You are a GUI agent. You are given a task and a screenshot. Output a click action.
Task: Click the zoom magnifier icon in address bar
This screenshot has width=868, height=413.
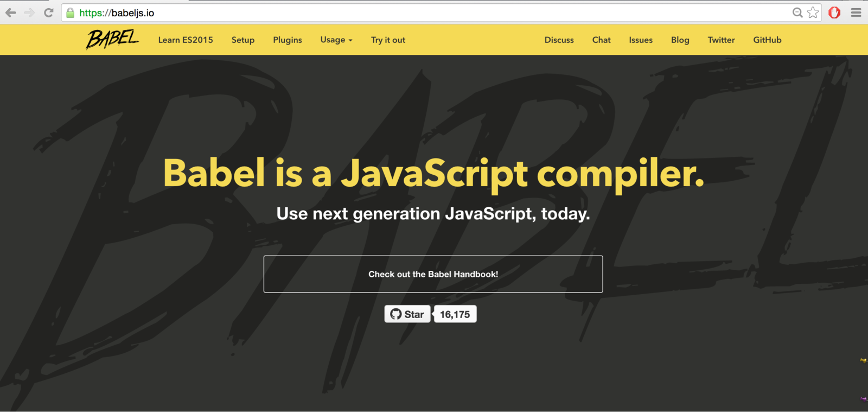797,12
